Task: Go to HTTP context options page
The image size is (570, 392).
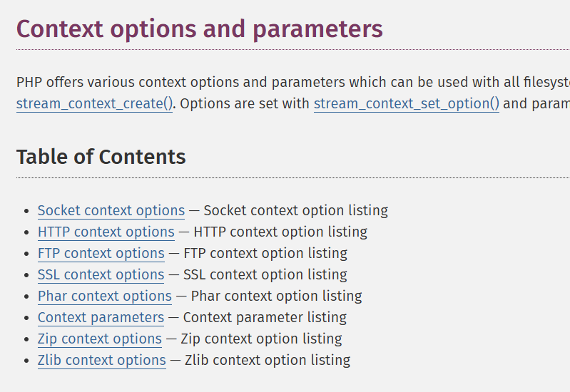Action: click(x=106, y=232)
